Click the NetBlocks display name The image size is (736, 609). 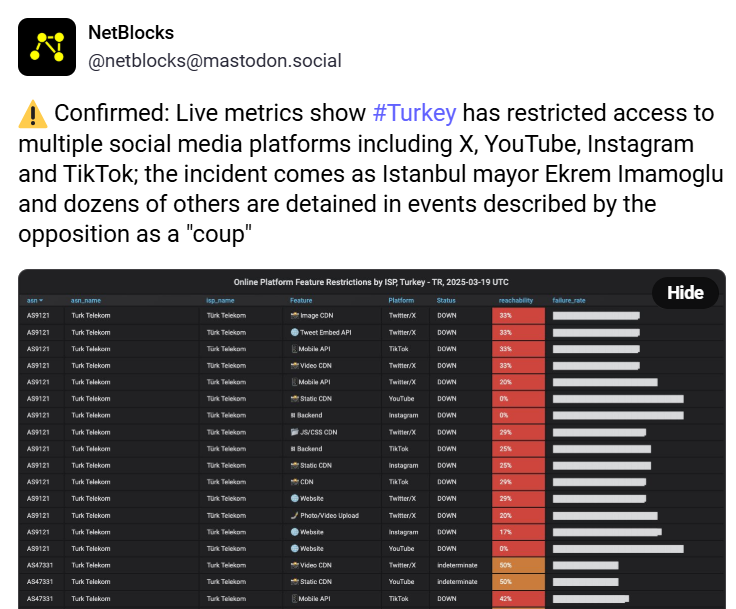click(131, 33)
